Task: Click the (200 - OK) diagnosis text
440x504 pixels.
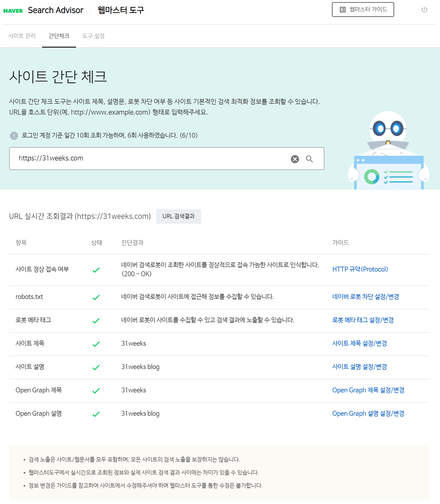Action: [137, 274]
